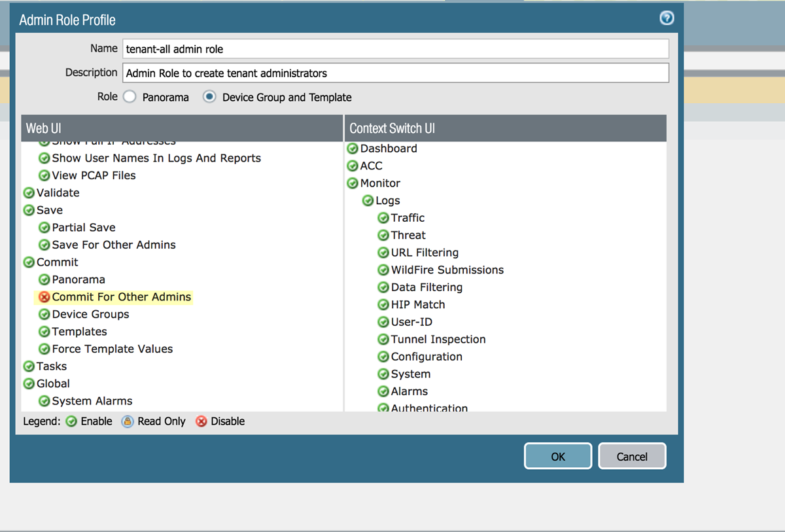Click the green status icon beside Partial Save
785x532 pixels.
(44, 228)
